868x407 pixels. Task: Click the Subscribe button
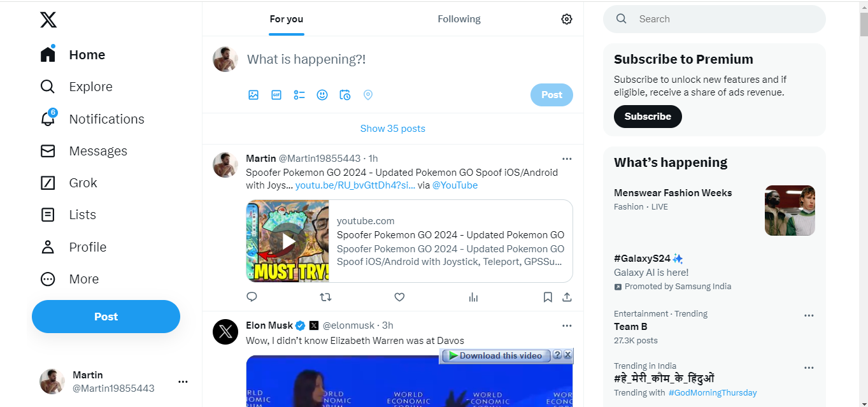[648, 117]
